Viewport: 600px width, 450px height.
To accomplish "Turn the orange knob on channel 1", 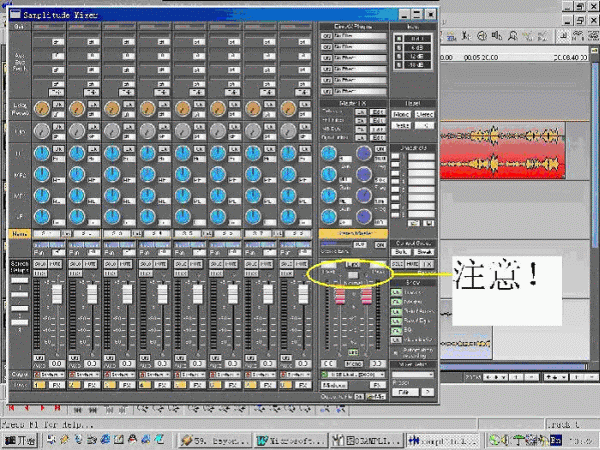I will pyautogui.click(x=42, y=109).
